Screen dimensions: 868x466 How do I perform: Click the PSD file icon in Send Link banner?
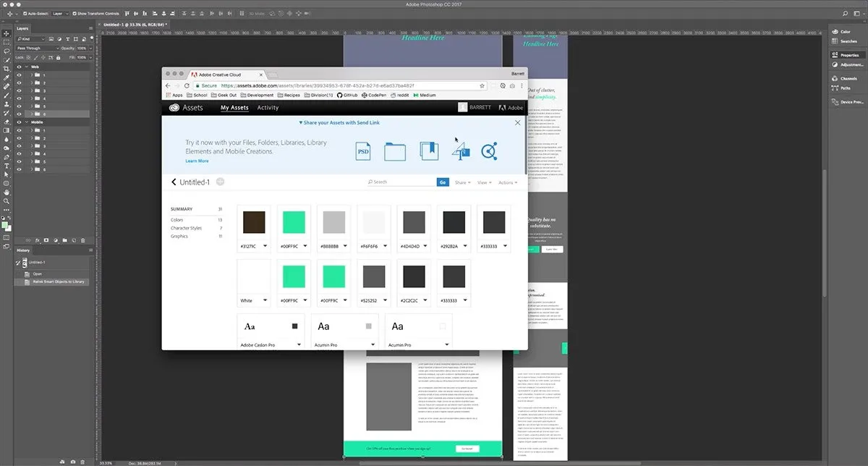coord(364,151)
